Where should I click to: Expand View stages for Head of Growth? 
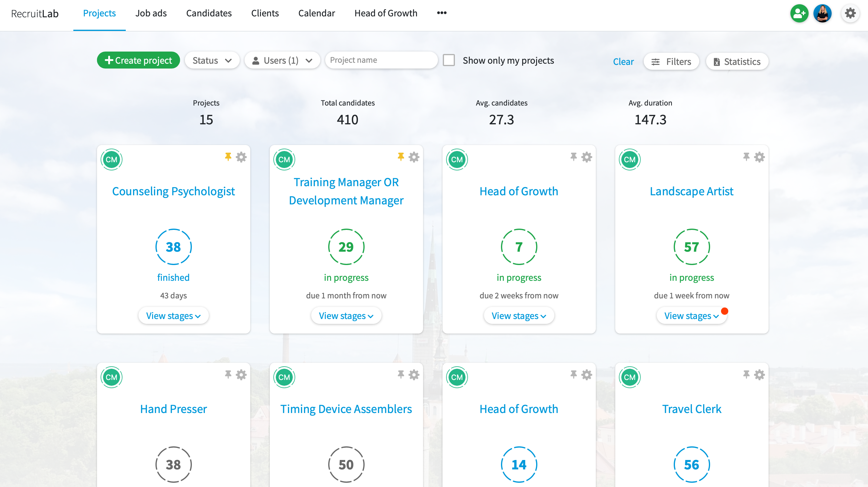(519, 315)
